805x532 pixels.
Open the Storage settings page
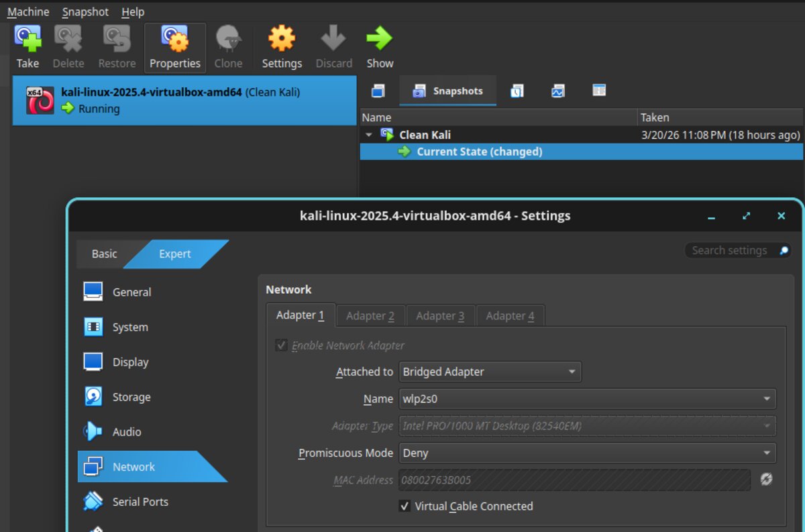tap(132, 396)
